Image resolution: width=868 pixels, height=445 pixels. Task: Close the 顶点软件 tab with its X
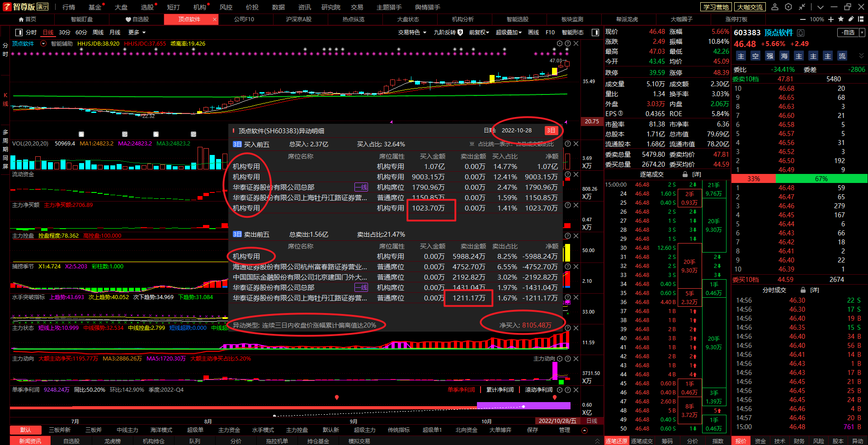coord(214,19)
